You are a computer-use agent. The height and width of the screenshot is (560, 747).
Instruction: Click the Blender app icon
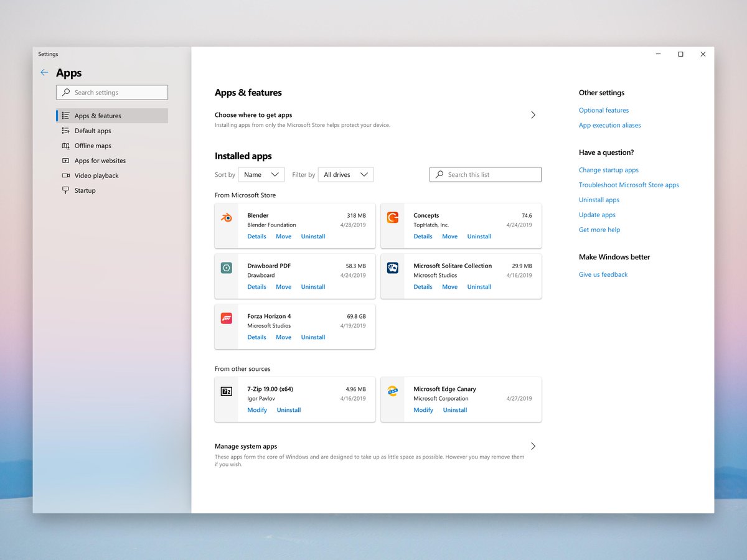coord(227,218)
